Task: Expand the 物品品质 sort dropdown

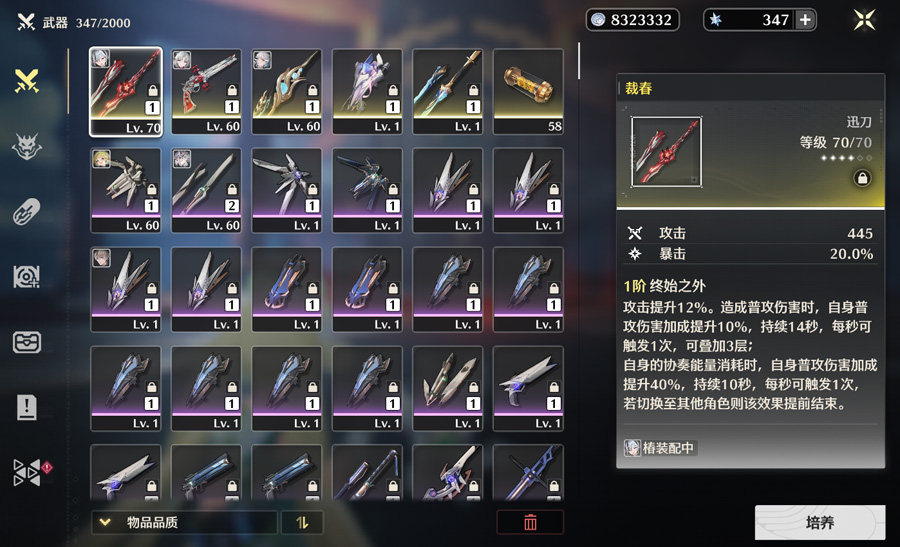Action: 184,522
